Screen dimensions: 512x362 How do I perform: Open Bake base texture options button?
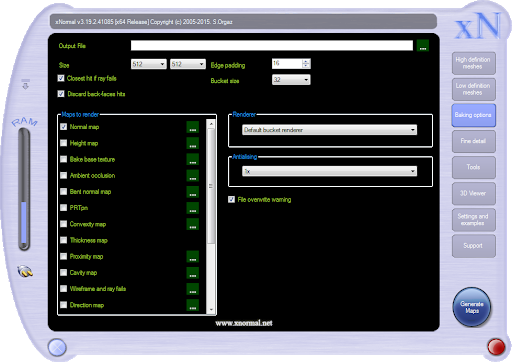[x=193, y=159]
